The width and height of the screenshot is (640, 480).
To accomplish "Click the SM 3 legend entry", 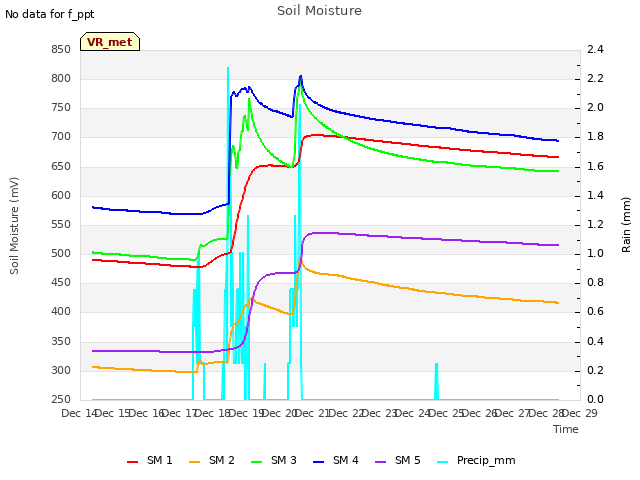I will point(273,460).
